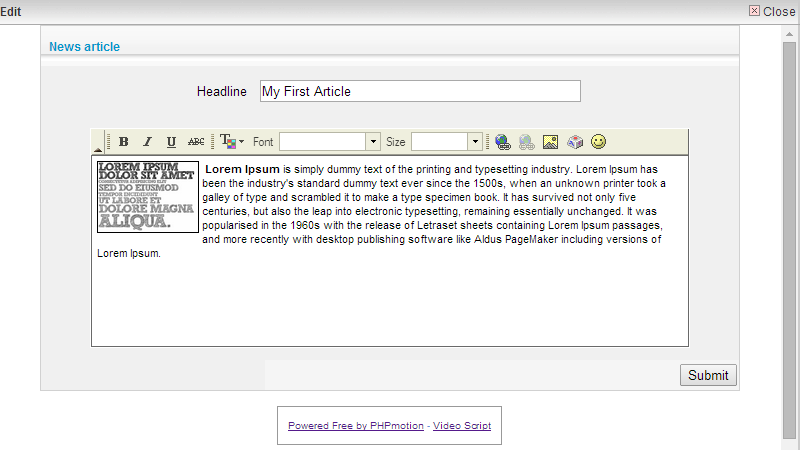Click the Font dropdown arrow
This screenshot has width=800, height=450.
coord(373,142)
